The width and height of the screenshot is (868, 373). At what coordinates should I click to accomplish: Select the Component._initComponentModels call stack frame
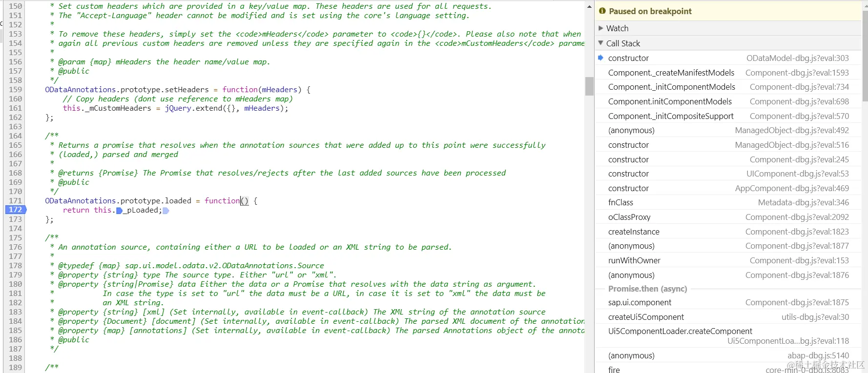[728, 87]
